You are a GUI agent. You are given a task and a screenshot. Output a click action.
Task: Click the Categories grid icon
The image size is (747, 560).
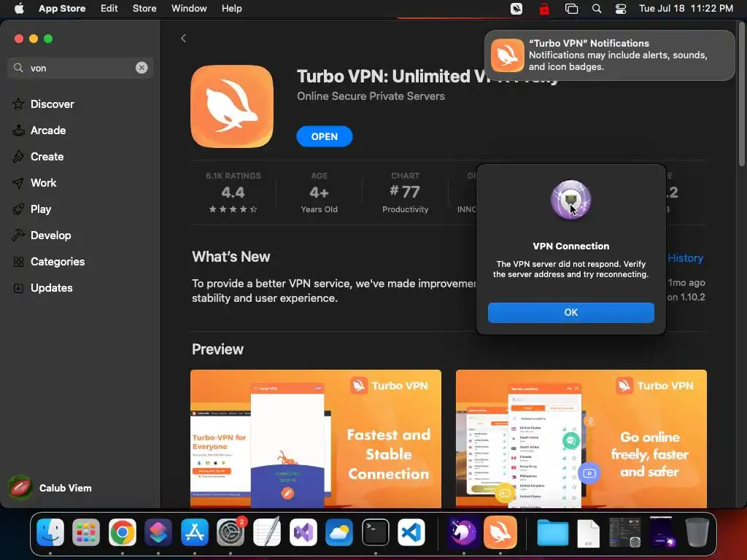18,262
